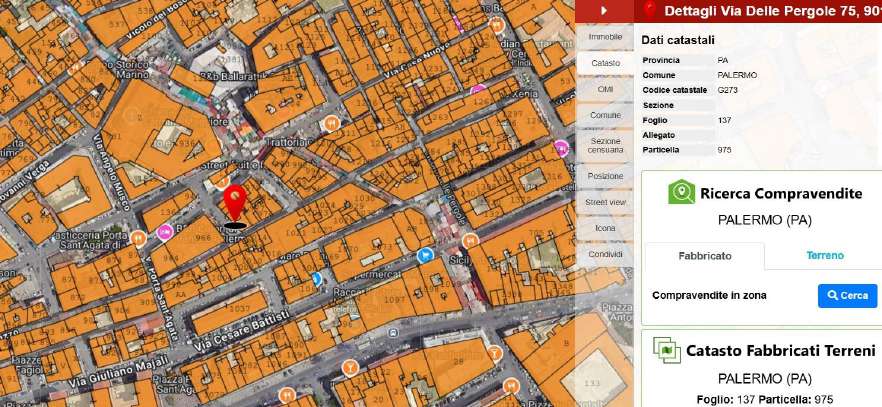Switch to the Terreno tab
This screenshot has width=882, height=407.
click(825, 256)
